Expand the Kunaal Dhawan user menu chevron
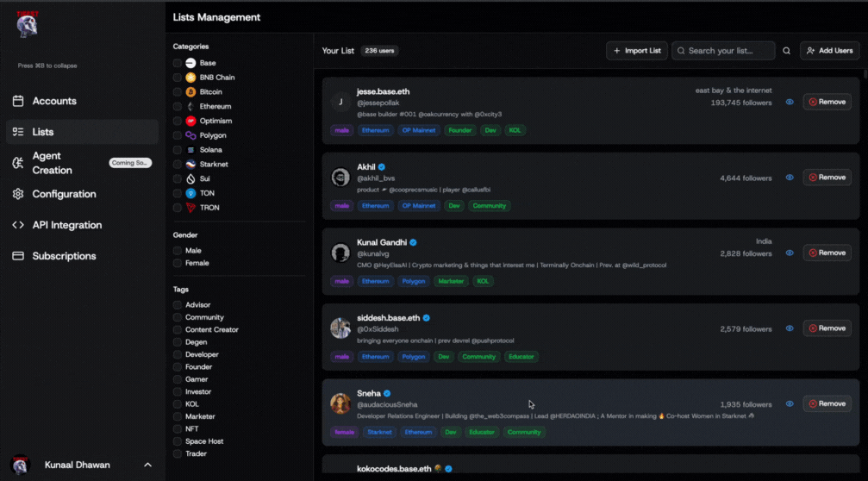This screenshot has width=868, height=481. pos(147,465)
